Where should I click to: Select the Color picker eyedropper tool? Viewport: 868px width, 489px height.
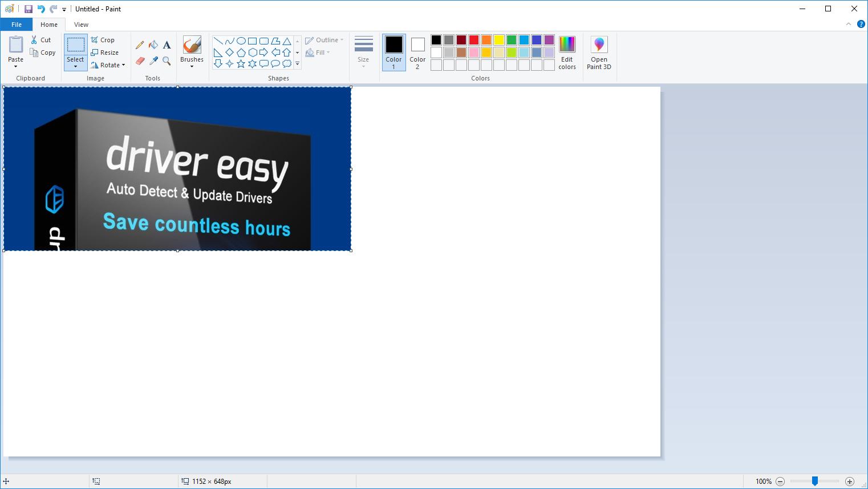[153, 60]
